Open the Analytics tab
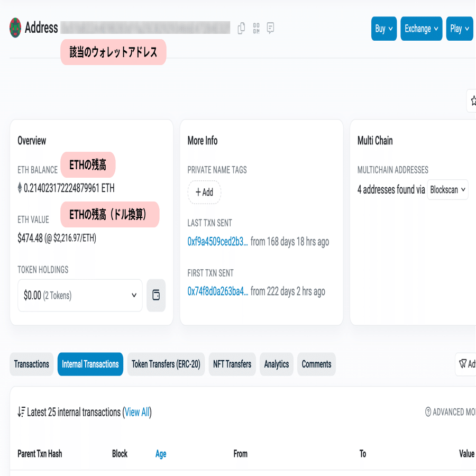The image size is (476, 476). [276, 364]
